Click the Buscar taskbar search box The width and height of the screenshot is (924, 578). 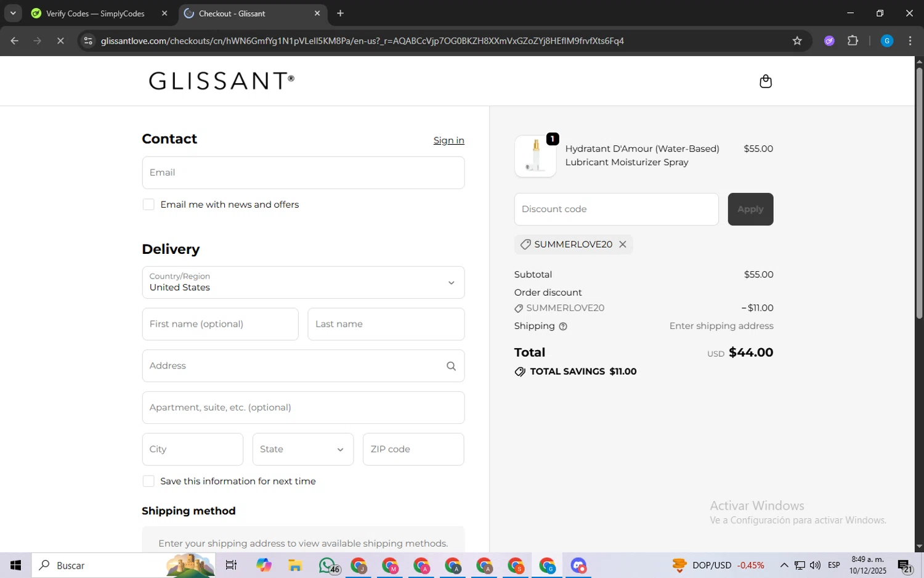point(123,565)
